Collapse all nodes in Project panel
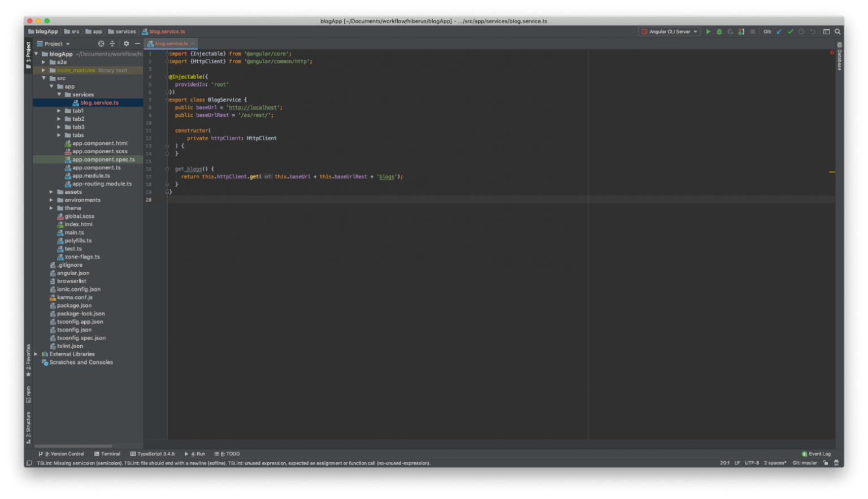Screen dimensions: 868x499 point(112,44)
